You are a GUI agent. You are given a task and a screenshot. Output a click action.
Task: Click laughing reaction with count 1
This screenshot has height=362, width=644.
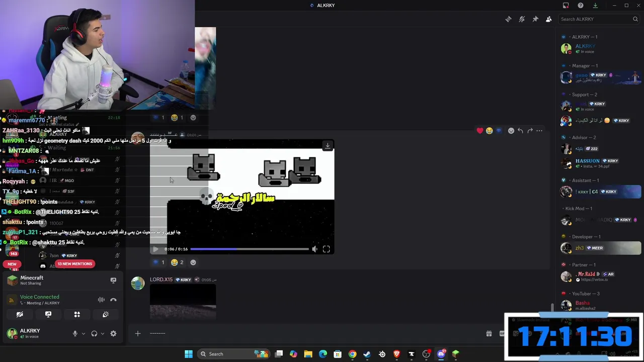pyautogui.click(x=177, y=118)
